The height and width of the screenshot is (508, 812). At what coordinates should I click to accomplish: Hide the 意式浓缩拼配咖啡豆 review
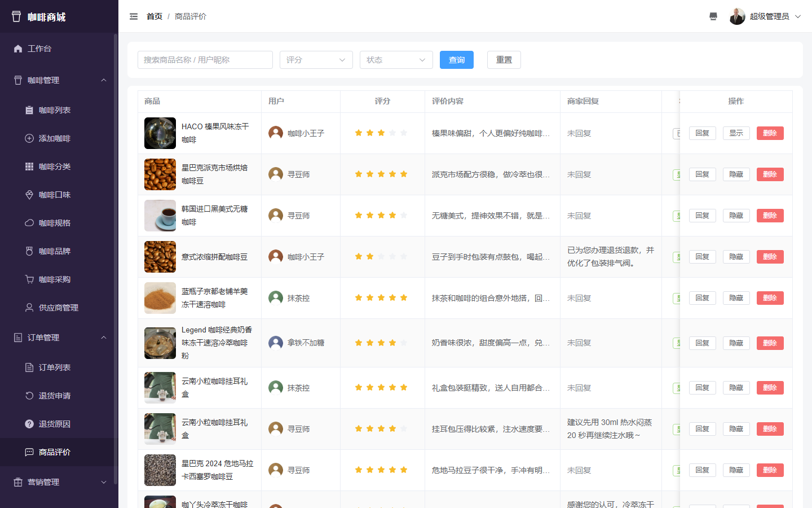[736, 257]
